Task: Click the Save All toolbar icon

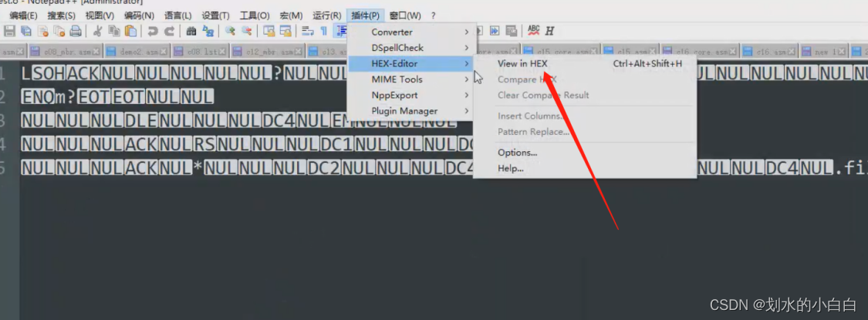Action: click(x=26, y=31)
